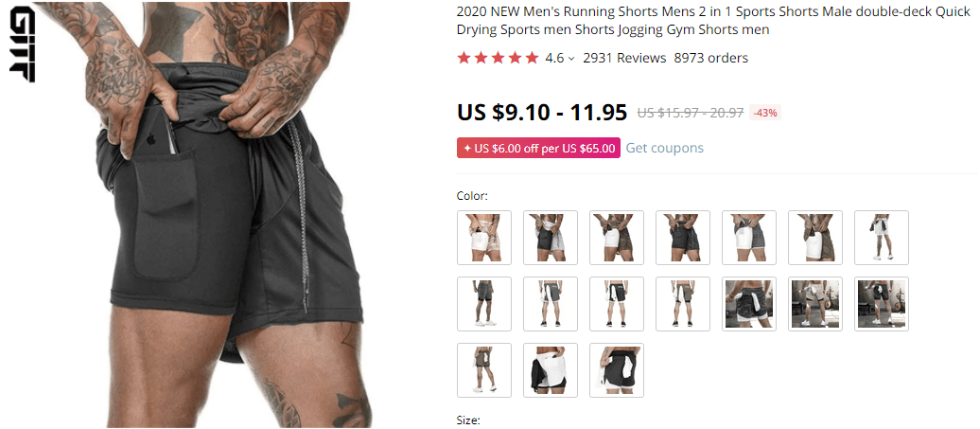Select the dark camo shorts gym photo swatch
Screen dimensions: 980x429
(749, 304)
